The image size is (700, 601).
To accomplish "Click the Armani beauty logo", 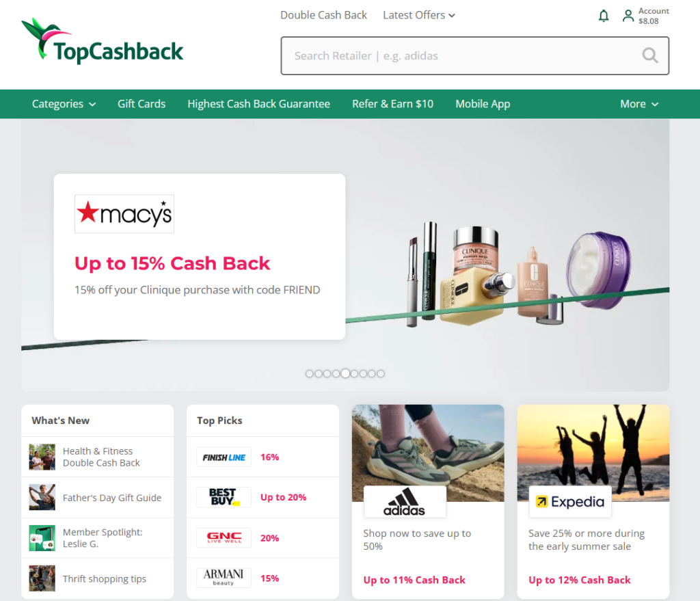I will tap(224, 578).
